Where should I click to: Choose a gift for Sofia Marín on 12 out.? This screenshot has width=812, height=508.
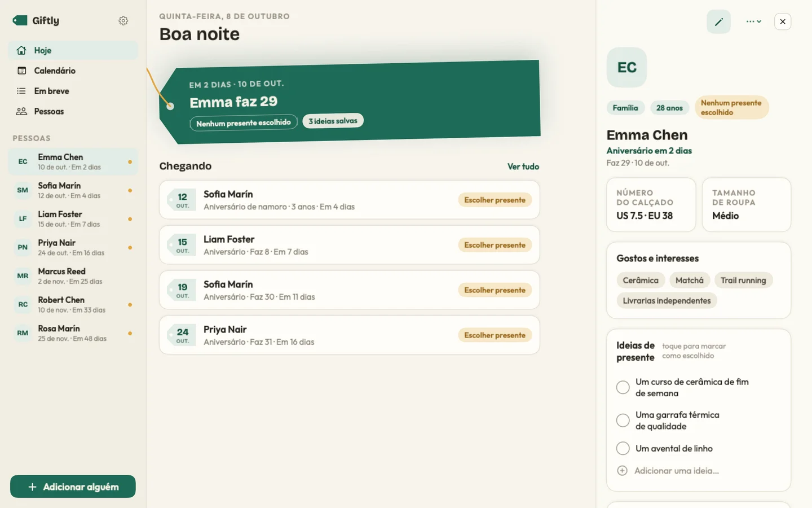(495, 200)
